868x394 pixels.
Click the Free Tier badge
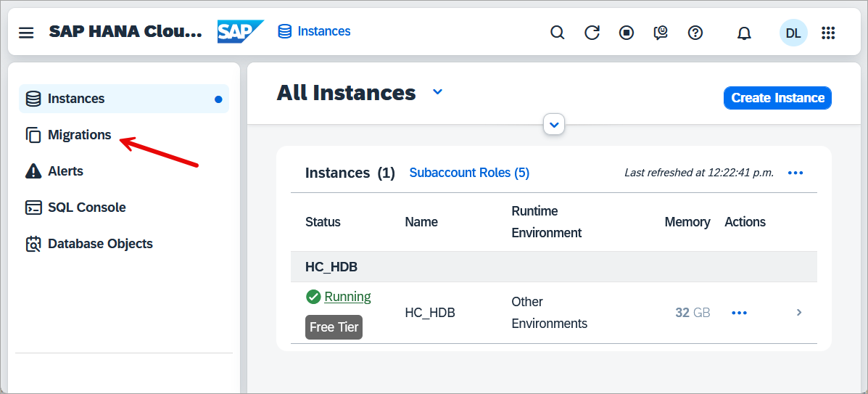(x=334, y=327)
